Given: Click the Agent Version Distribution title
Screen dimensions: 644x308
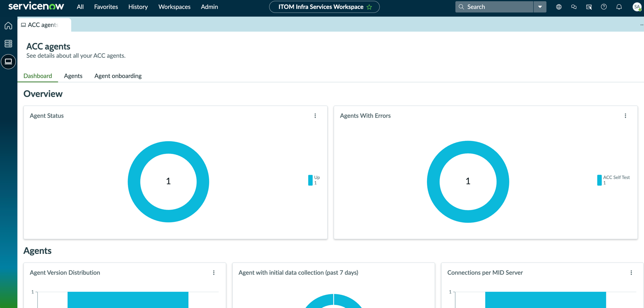Looking at the screenshot, I should pyautogui.click(x=65, y=273).
